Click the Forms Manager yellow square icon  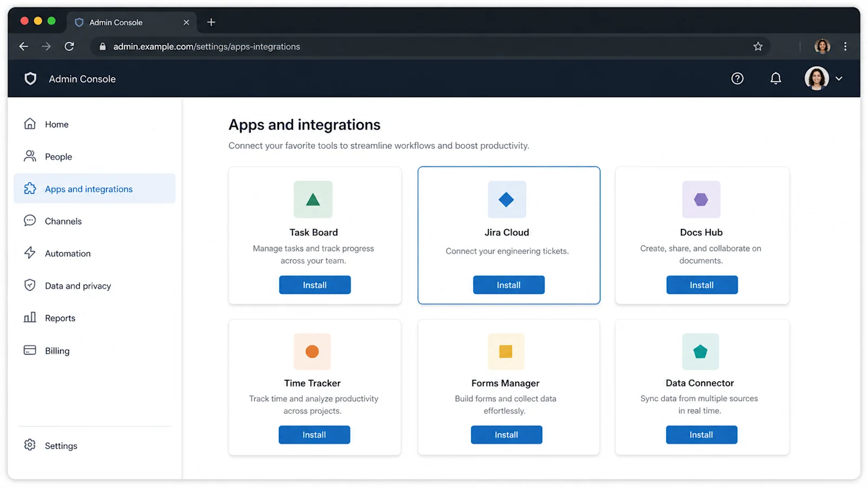[x=506, y=351]
